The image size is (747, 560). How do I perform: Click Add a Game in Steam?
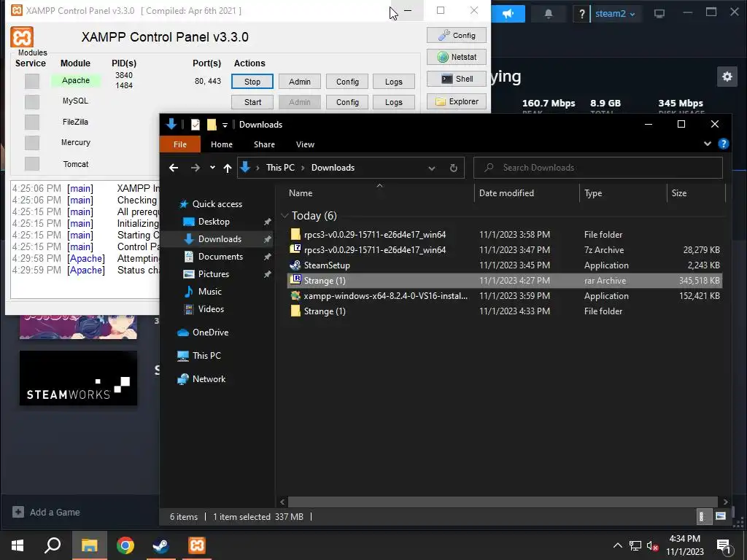(46, 513)
